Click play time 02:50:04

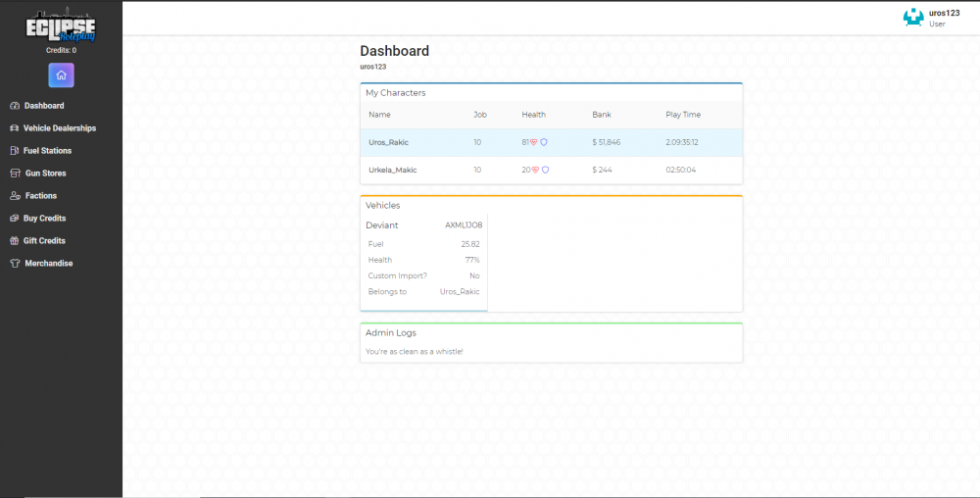pos(681,170)
